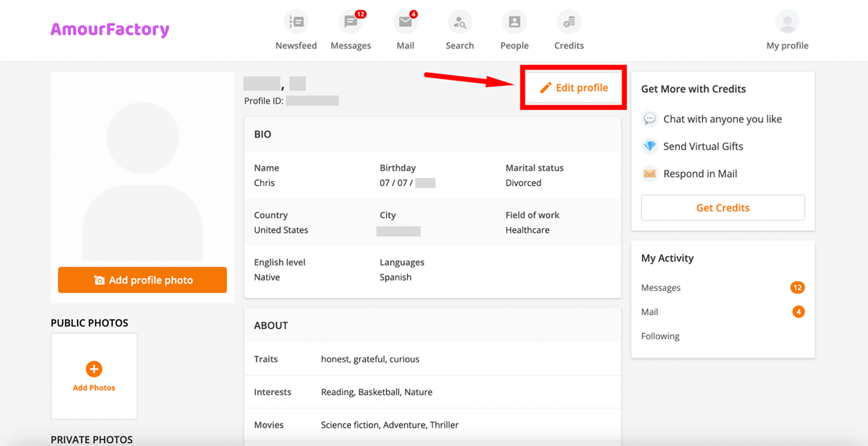Open Messages icon with 12 badge
This screenshot has width=868, height=446.
tap(350, 23)
